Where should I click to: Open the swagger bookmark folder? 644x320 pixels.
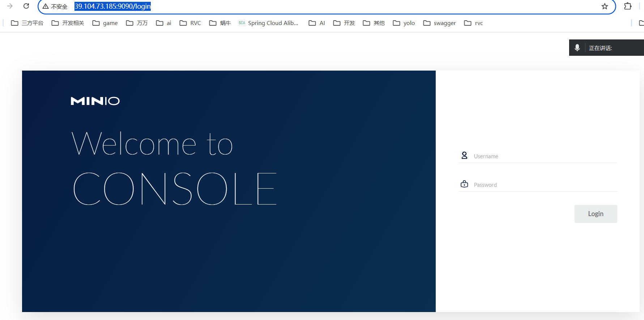439,23
